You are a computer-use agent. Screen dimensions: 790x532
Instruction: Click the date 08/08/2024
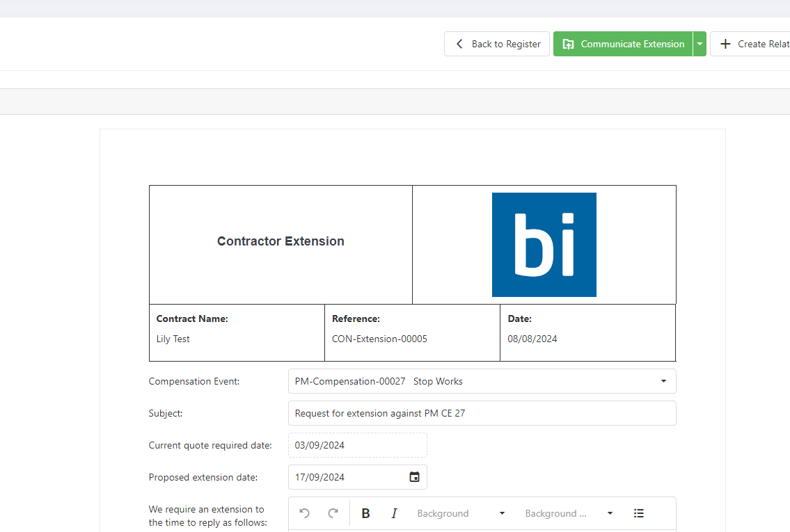532,339
